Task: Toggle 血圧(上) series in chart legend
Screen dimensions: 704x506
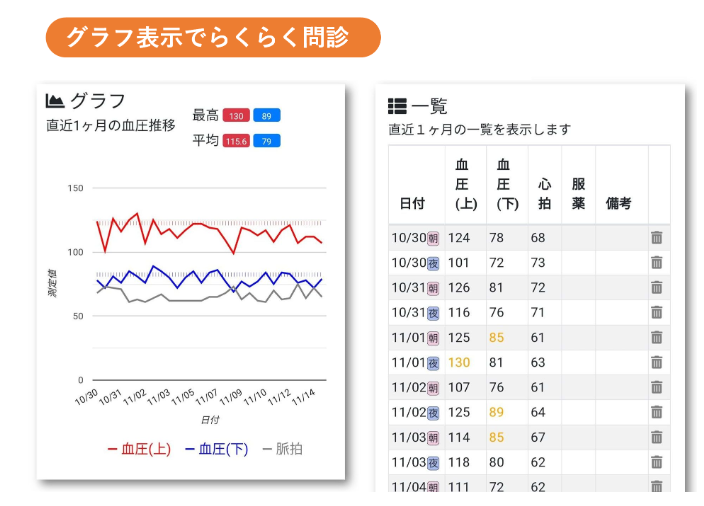Action: click(x=139, y=450)
